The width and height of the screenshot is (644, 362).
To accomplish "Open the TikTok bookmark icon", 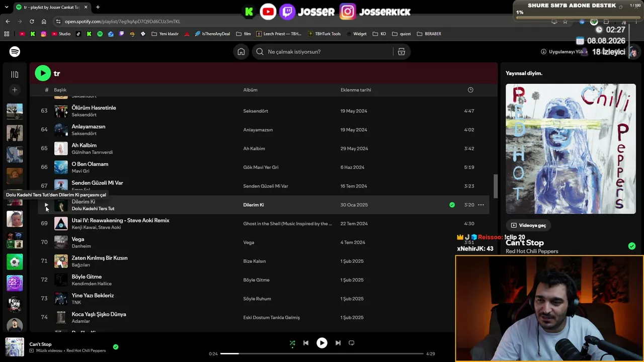I will click(78, 34).
